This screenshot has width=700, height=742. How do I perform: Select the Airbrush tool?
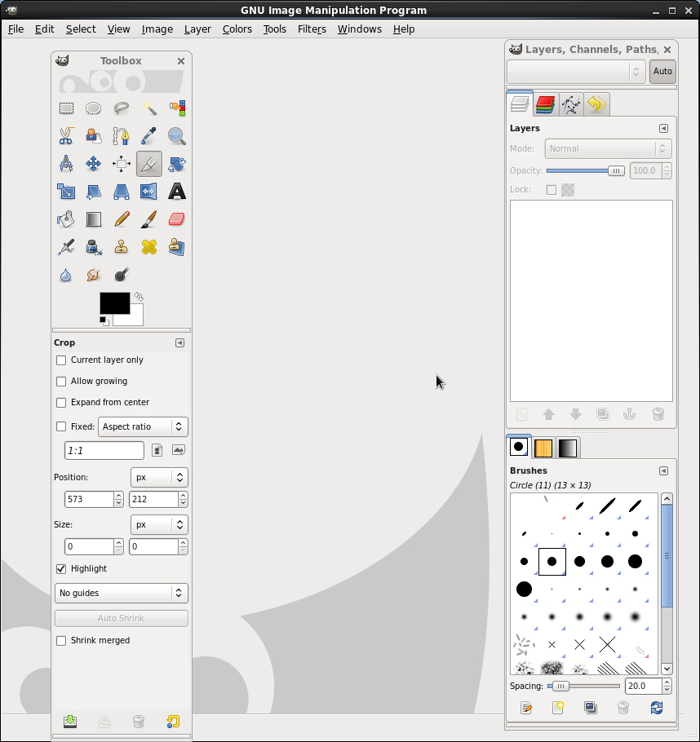pos(66,247)
